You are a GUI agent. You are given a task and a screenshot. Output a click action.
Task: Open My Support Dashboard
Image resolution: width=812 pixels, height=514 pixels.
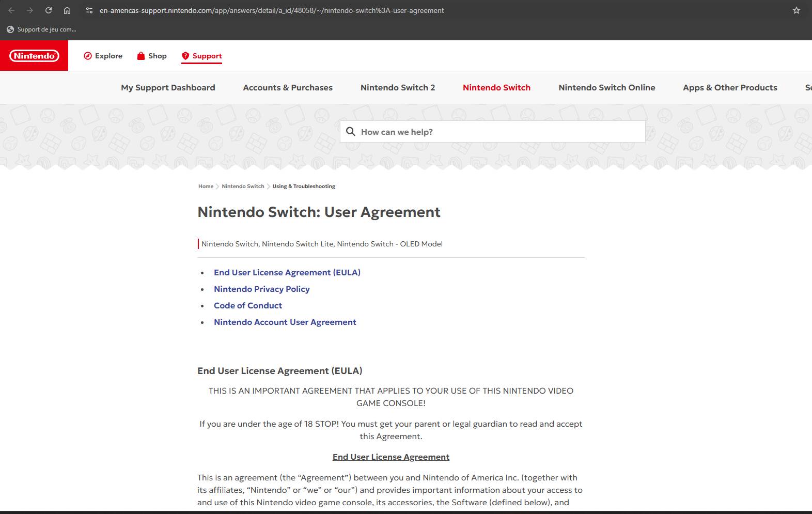(168, 88)
